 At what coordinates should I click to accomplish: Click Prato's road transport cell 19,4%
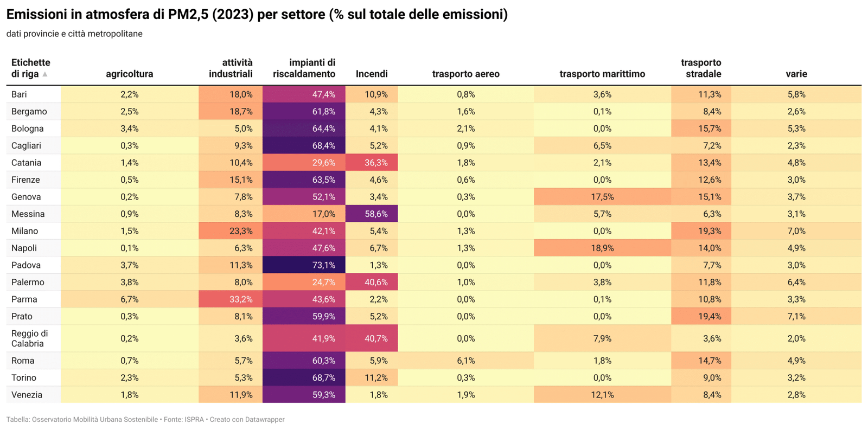point(710,317)
